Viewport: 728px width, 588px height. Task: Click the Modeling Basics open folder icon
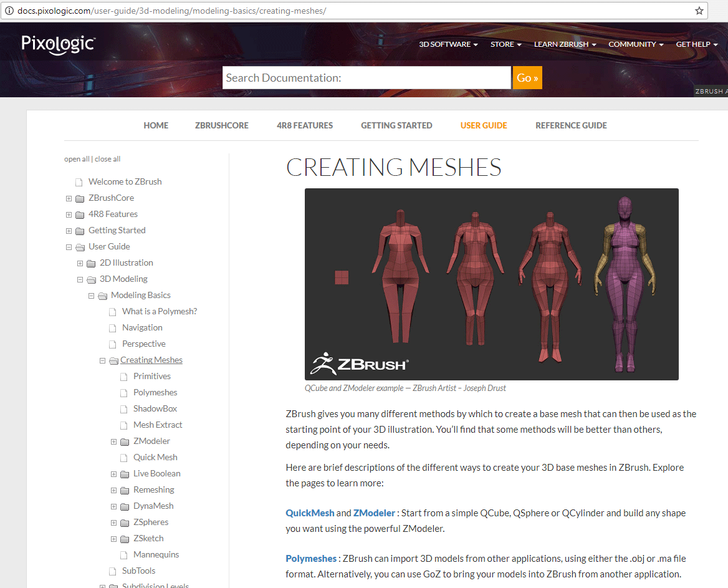pyautogui.click(x=102, y=296)
